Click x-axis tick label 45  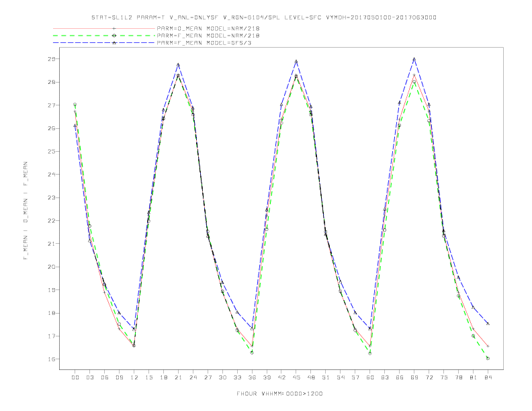[296, 377]
